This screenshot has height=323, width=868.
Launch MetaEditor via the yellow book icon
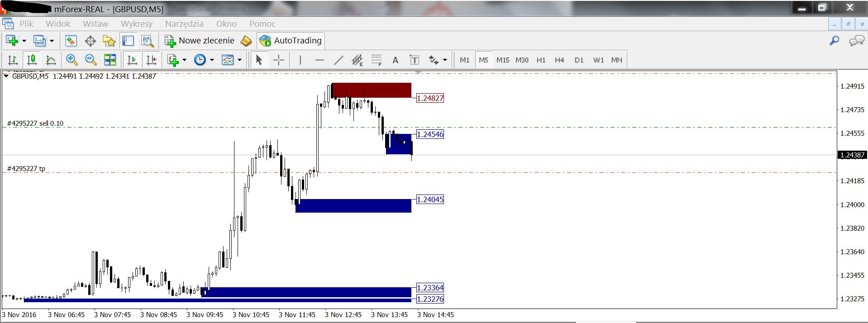246,41
